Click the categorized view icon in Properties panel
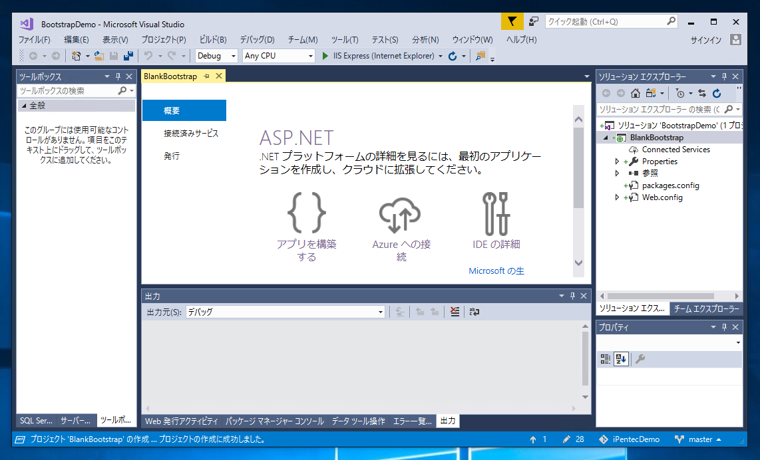Viewport: 760px width, 460px height. 605,359
